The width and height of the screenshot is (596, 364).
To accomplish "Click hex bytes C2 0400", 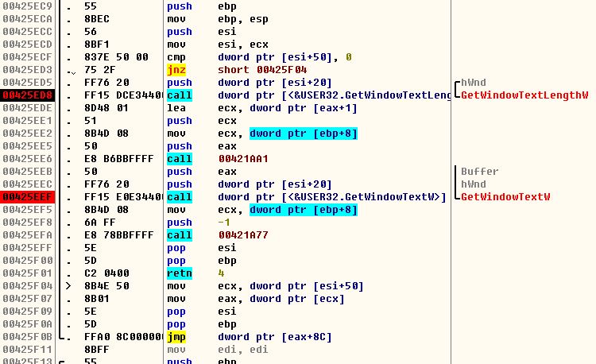I will point(106,273).
